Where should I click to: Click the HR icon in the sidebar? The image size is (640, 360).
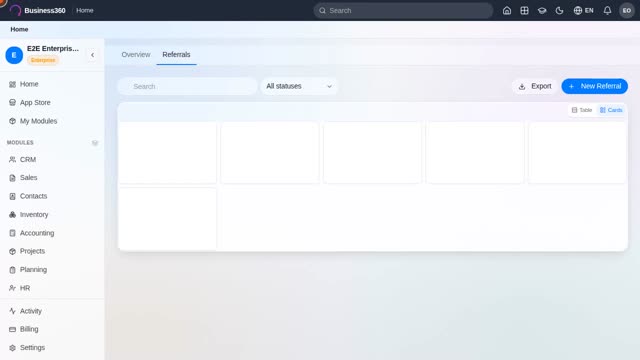[12, 288]
